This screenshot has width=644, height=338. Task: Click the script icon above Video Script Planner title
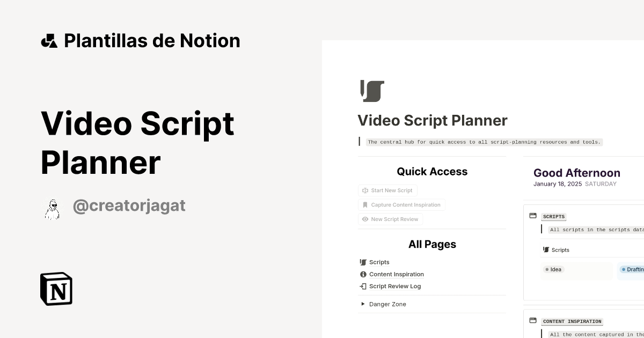372,91
